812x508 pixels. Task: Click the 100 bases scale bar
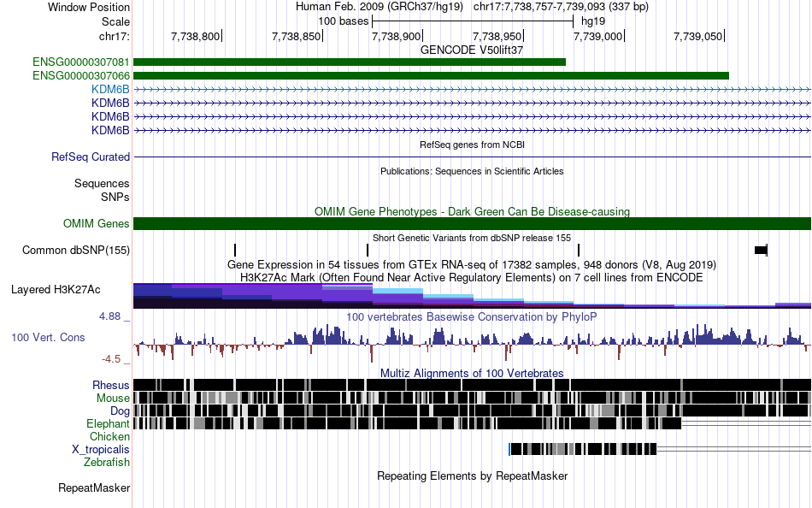point(473,21)
